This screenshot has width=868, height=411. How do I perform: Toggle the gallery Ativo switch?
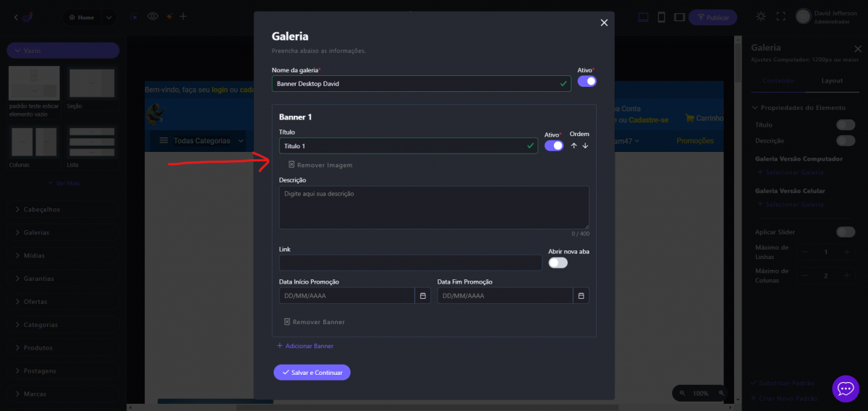[587, 81]
